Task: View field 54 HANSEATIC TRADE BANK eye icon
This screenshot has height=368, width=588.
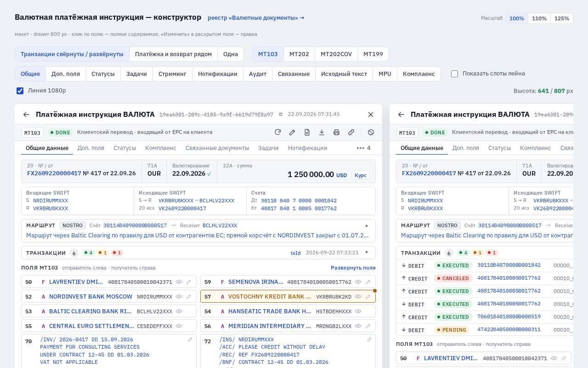Action: pyautogui.click(x=358, y=311)
